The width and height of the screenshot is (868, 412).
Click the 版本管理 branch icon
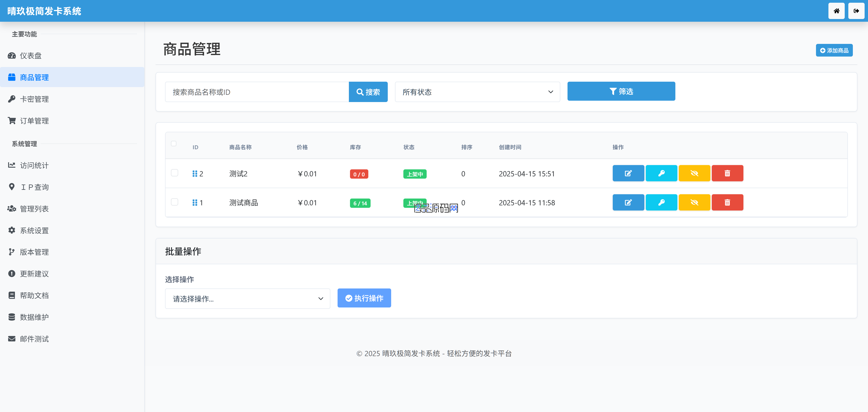(12, 252)
